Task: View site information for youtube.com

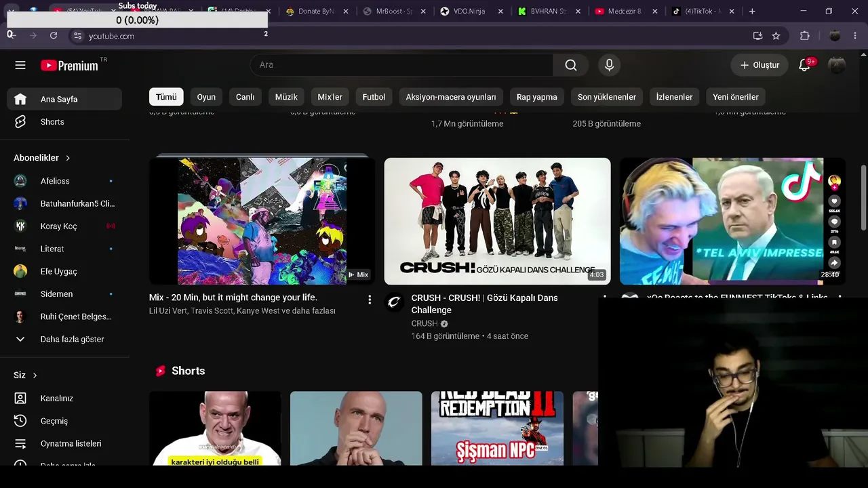Action: click(x=77, y=36)
